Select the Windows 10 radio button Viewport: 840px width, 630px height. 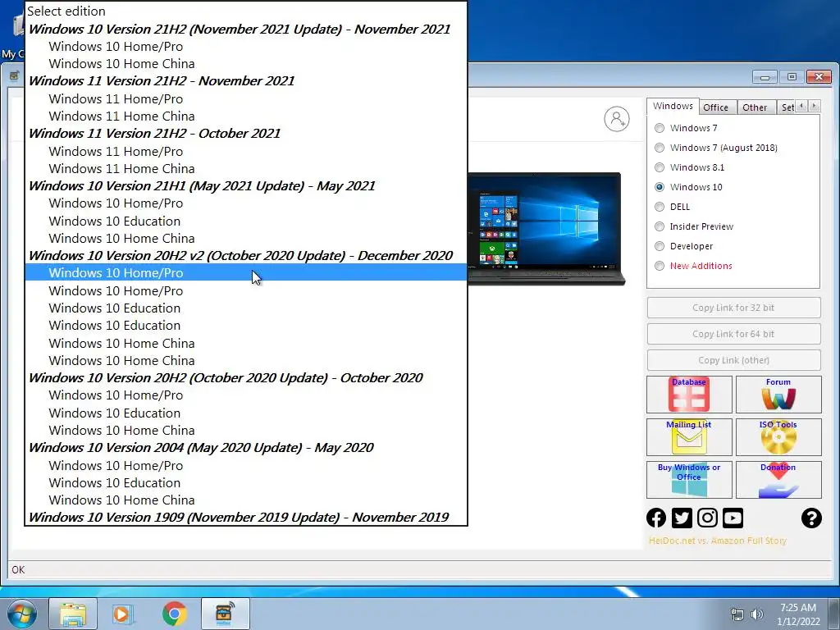point(660,187)
